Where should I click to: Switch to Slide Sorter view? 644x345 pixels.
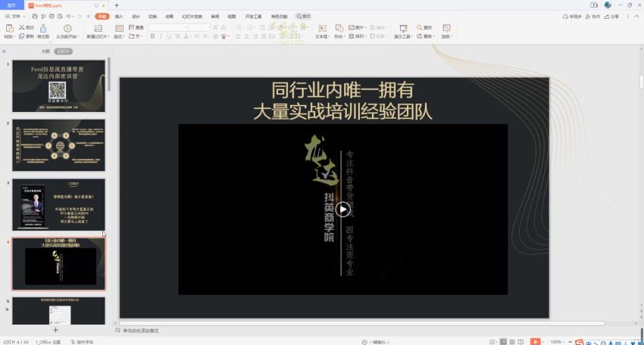click(x=512, y=342)
